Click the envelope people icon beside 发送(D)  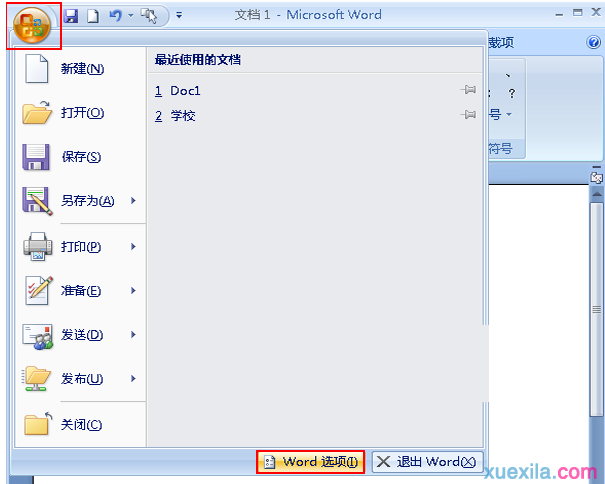37,337
